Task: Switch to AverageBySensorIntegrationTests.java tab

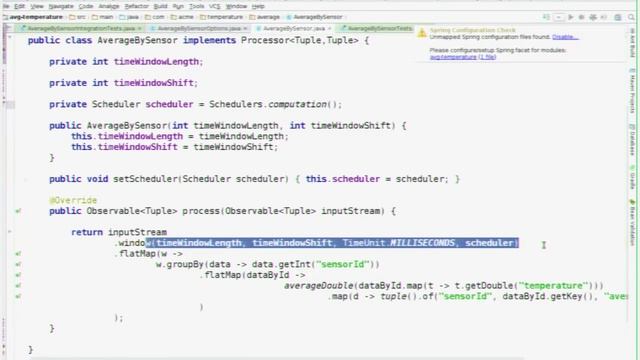Action: click(81, 28)
